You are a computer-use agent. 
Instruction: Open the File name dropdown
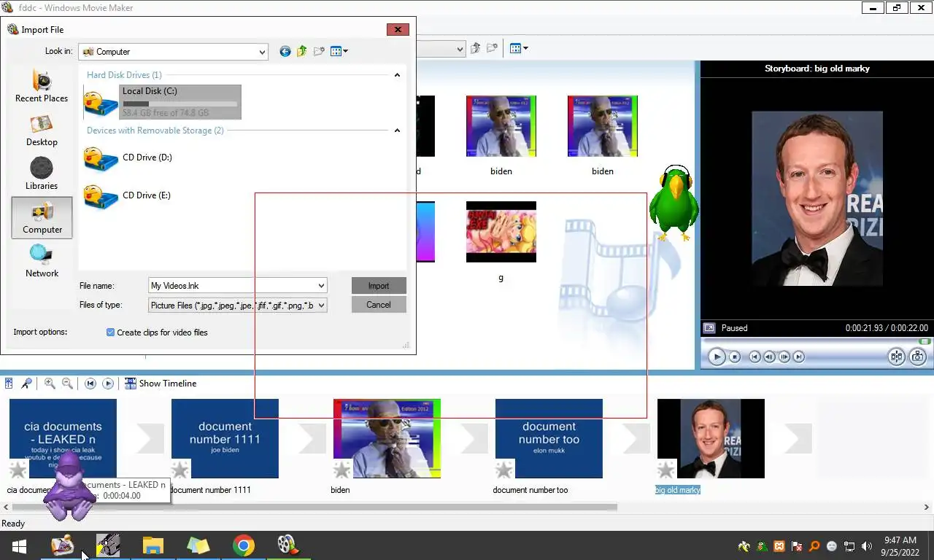coord(321,286)
